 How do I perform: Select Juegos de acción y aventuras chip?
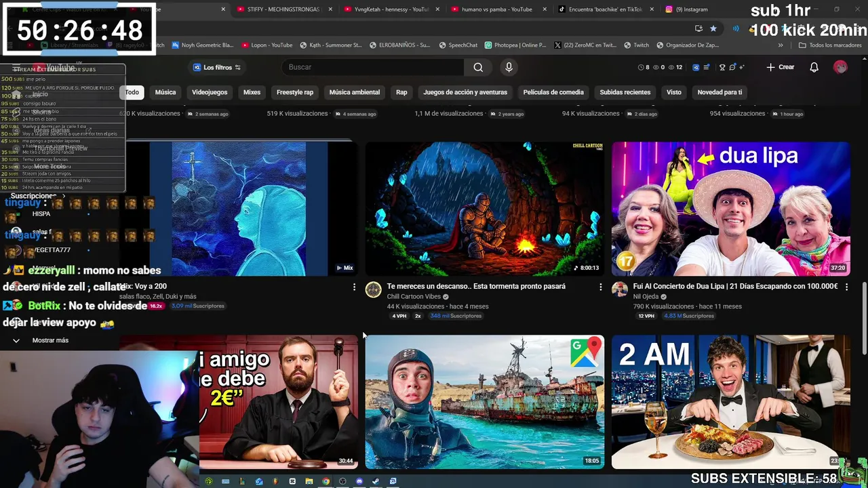(x=465, y=92)
